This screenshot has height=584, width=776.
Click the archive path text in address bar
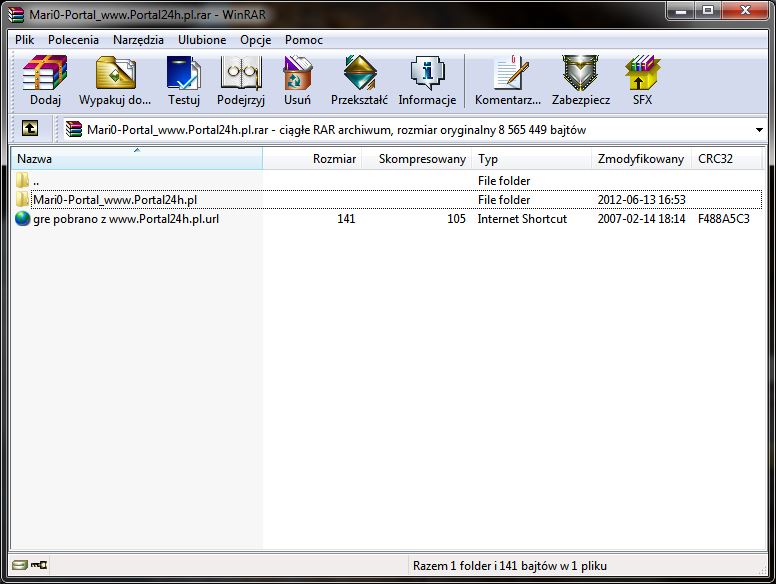tap(336, 130)
